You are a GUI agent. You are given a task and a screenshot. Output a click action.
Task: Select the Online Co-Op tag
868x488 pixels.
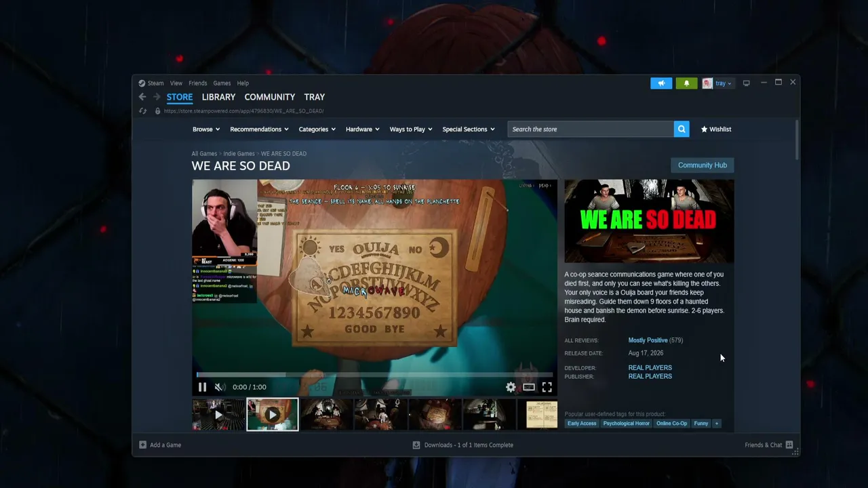tap(671, 424)
